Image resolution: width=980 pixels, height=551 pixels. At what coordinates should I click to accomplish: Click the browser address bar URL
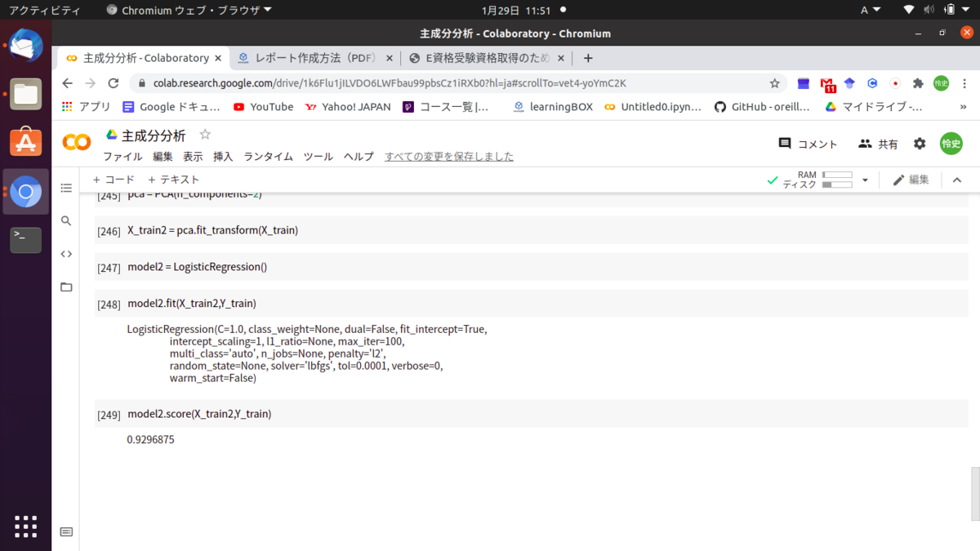pyautogui.click(x=390, y=83)
